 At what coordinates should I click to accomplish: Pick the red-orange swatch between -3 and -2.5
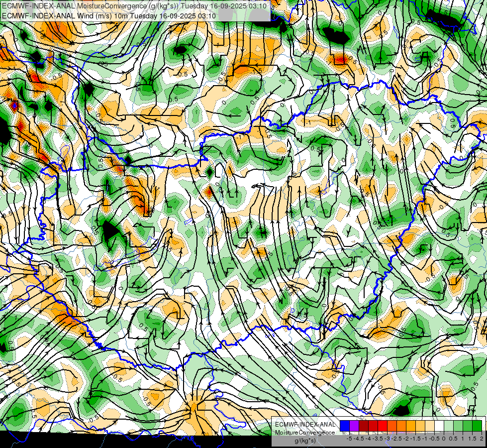click(x=392, y=426)
